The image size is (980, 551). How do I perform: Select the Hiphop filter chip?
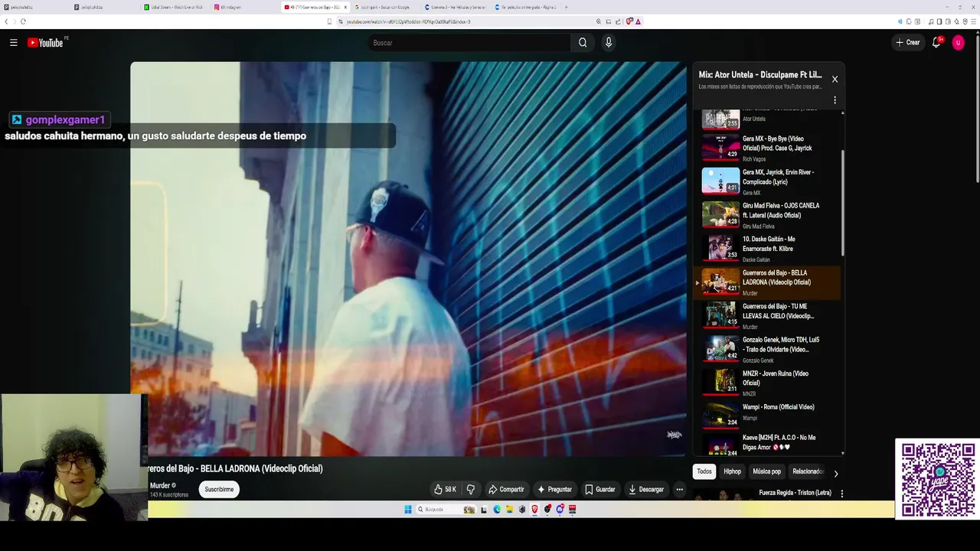(x=733, y=471)
